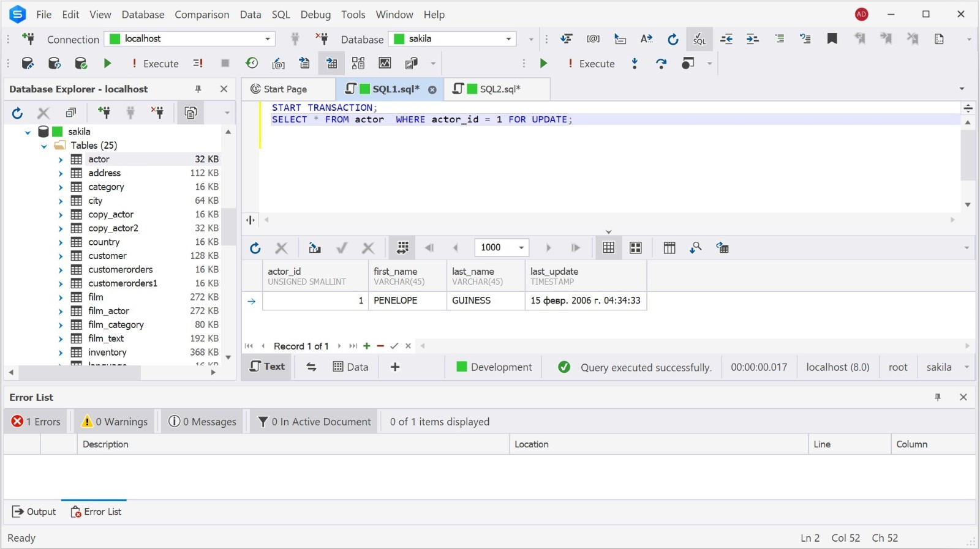The height and width of the screenshot is (549, 980).
Task: Expand the film table node
Action: [x=60, y=297]
